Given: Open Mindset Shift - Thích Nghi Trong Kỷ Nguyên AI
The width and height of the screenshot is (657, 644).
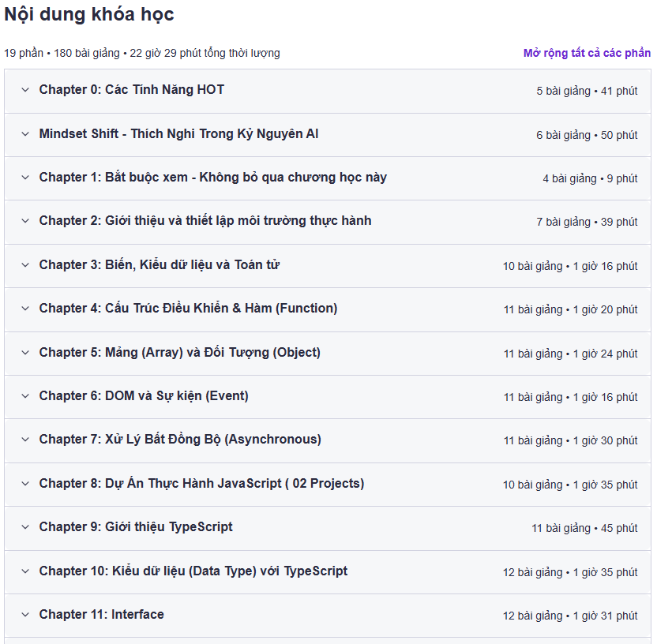Looking at the screenshot, I should [x=178, y=134].
